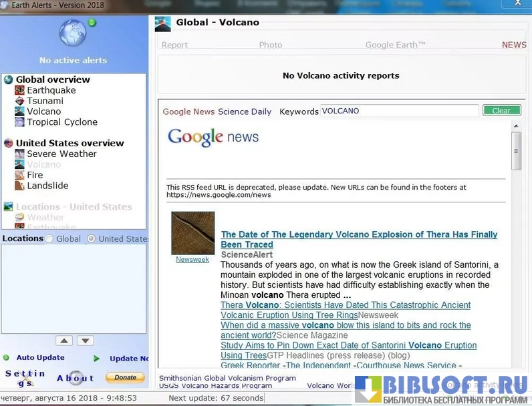Screen dimensions: 532x406
Task: Click the Keywords input field containing VOLCANO
Action: click(x=399, y=111)
